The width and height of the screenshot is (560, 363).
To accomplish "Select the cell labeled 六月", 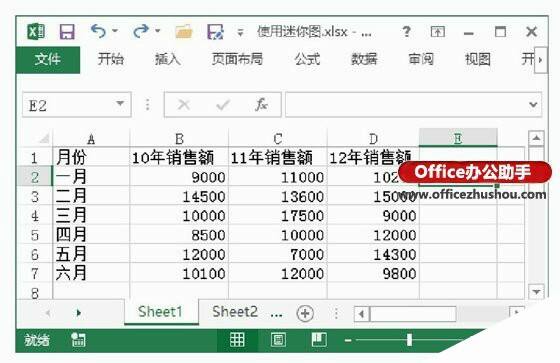I will (91, 273).
